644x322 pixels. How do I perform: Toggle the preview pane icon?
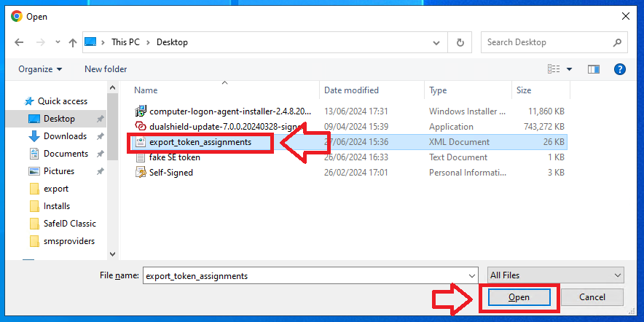pos(594,69)
